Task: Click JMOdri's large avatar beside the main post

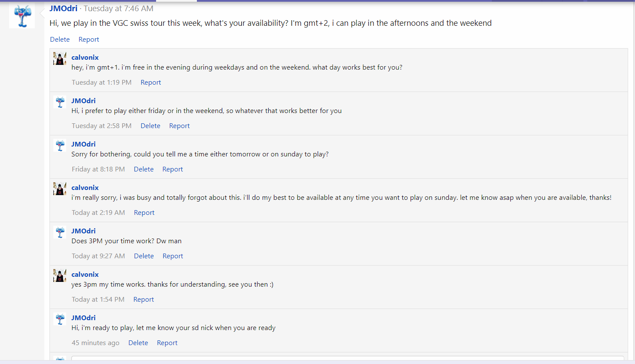Action: click(22, 16)
